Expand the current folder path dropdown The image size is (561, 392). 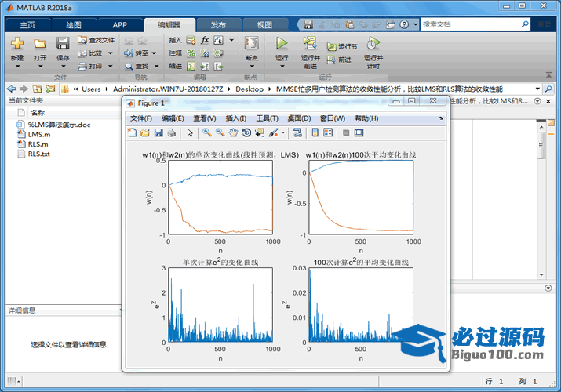(537, 89)
